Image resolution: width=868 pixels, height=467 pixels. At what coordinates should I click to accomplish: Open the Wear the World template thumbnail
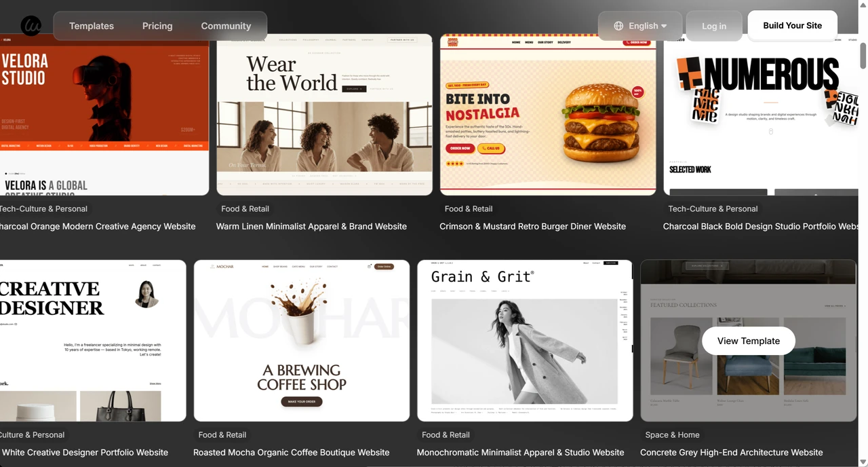[x=324, y=115]
